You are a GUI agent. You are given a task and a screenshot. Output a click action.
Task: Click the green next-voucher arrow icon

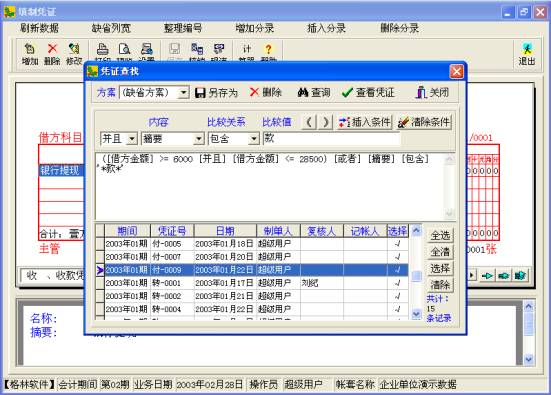487,276
